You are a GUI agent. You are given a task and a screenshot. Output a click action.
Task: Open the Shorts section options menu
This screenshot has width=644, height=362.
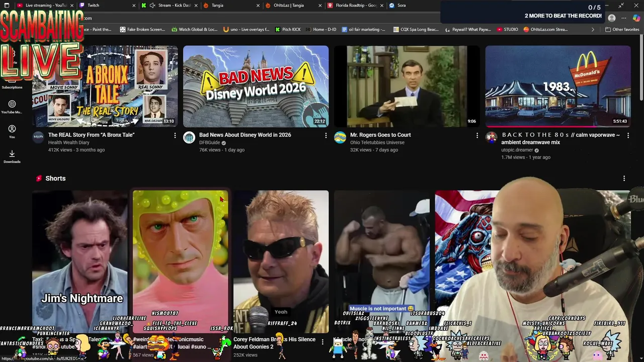coord(624,178)
